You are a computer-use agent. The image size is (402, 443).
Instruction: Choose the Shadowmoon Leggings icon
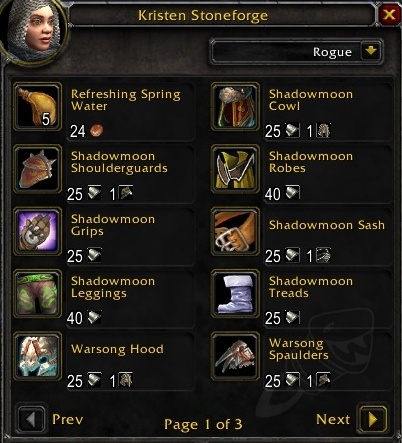click(x=37, y=294)
